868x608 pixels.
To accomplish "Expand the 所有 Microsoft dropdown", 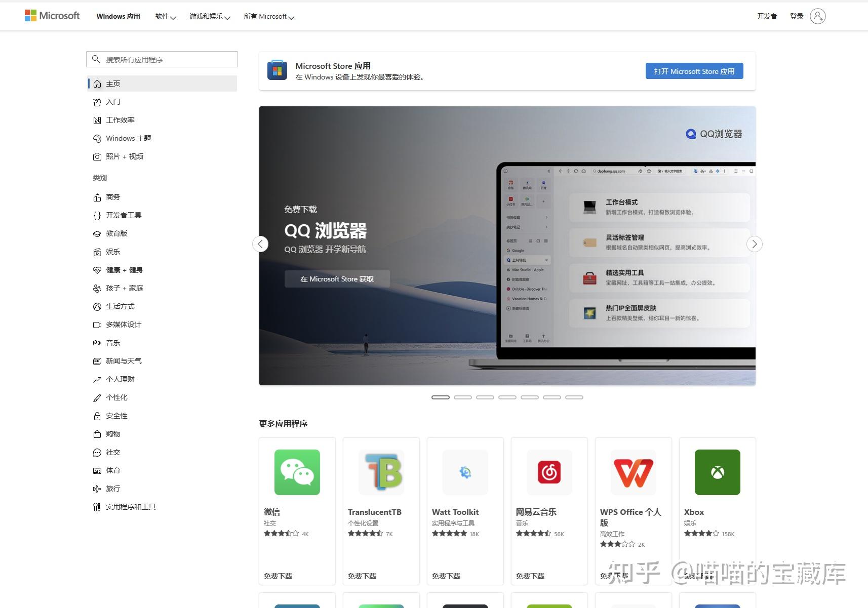I will 269,17.
